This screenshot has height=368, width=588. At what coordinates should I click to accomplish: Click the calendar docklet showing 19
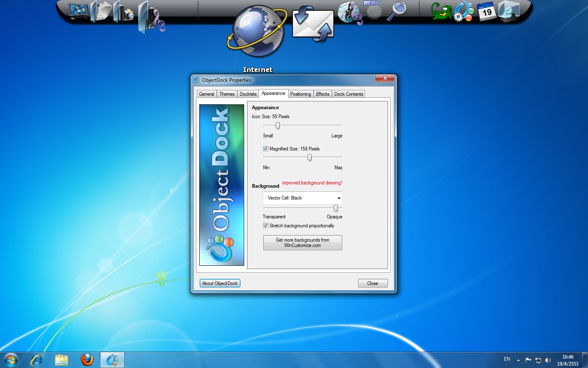click(x=487, y=10)
